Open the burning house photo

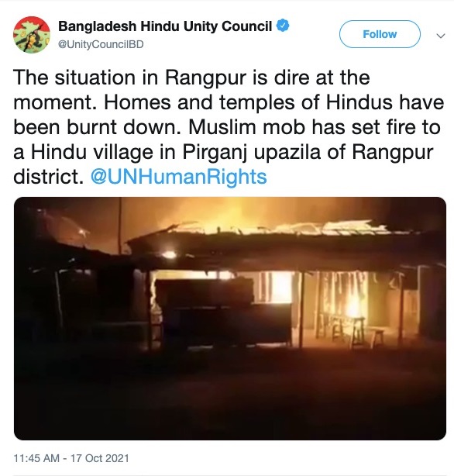click(x=230, y=319)
